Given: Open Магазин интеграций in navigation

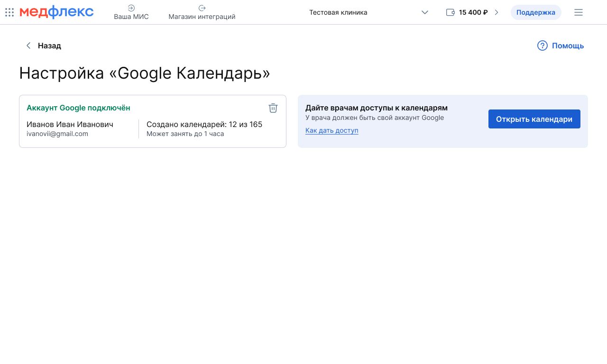Looking at the screenshot, I should (x=202, y=17).
